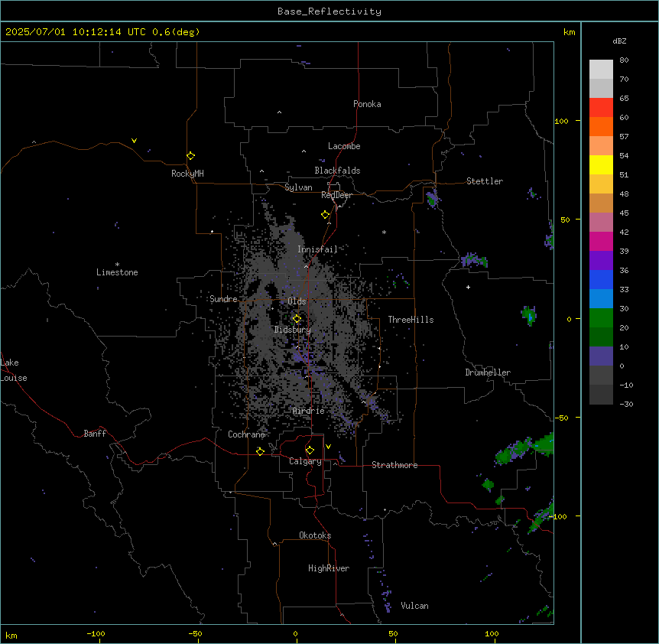Click the Blackfalds label
659x644 pixels.
337,171
